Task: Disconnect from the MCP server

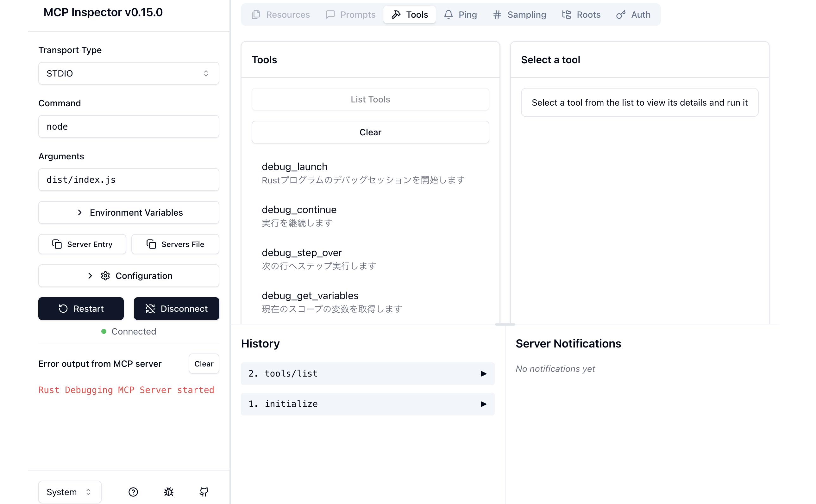Action: click(x=176, y=308)
